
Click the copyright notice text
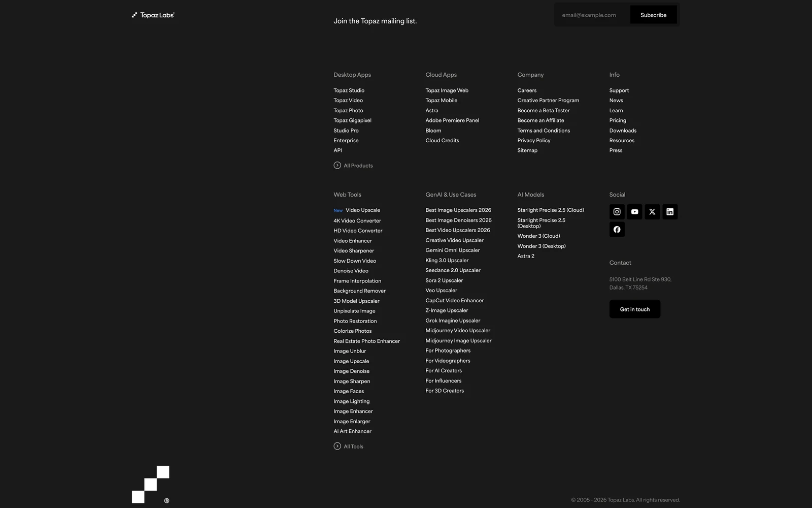625,500
